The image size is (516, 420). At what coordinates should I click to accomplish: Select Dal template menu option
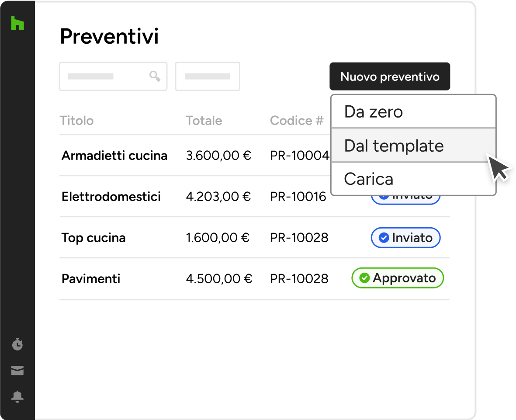click(413, 145)
